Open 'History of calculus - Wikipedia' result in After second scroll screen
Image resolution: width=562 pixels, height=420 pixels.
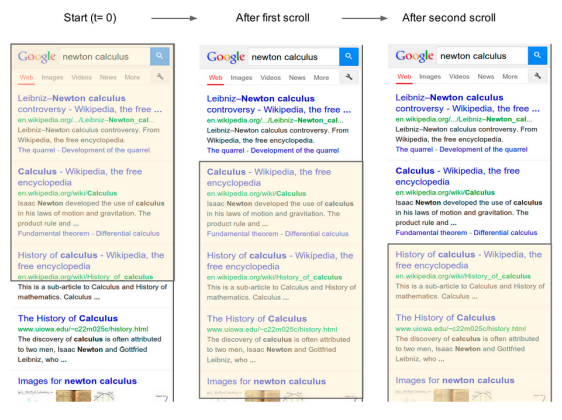click(469, 260)
